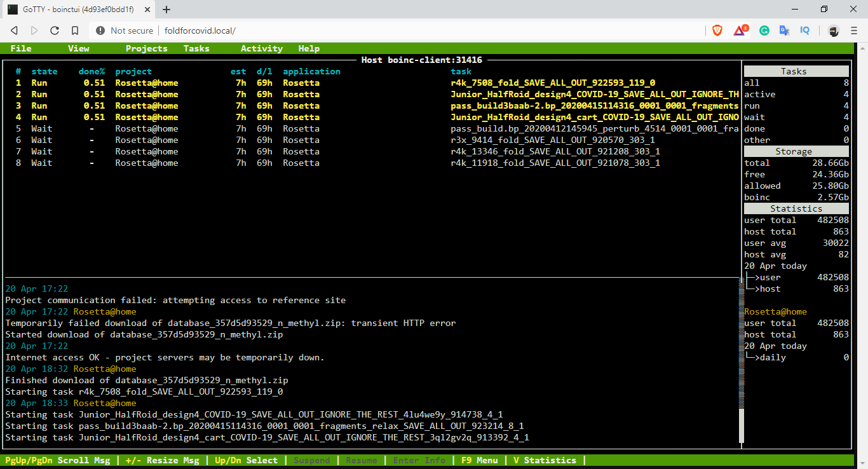868x469 pixels.
Task: Click the Up/Dn Select hint
Action: [246, 460]
